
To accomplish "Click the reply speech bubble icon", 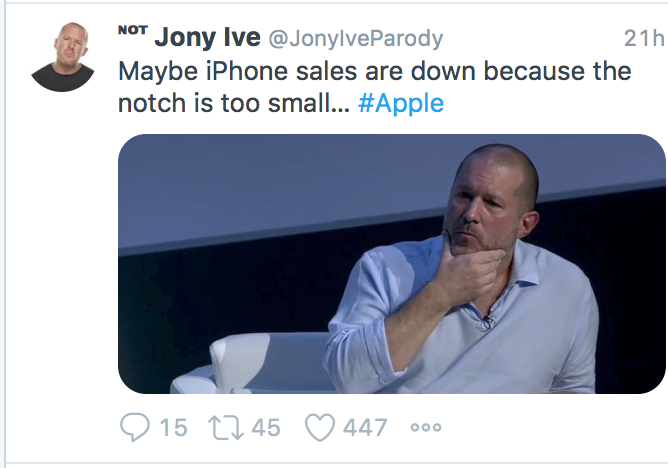I will tap(135, 428).
